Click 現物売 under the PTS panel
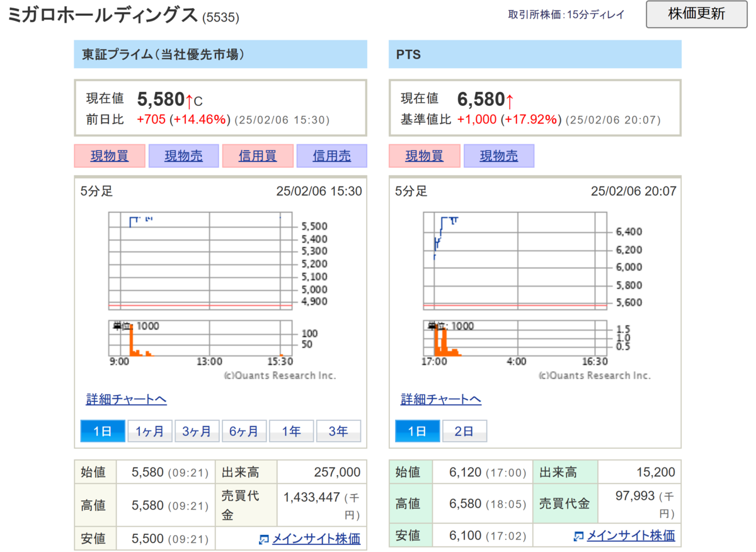The width and height of the screenshot is (756, 552). click(499, 156)
